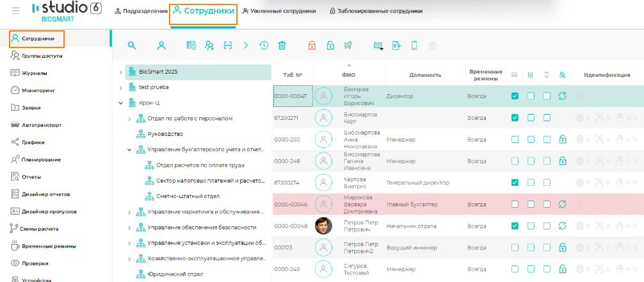Switch to the Подразделения tab
The image size is (644, 282).
click(140, 12)
